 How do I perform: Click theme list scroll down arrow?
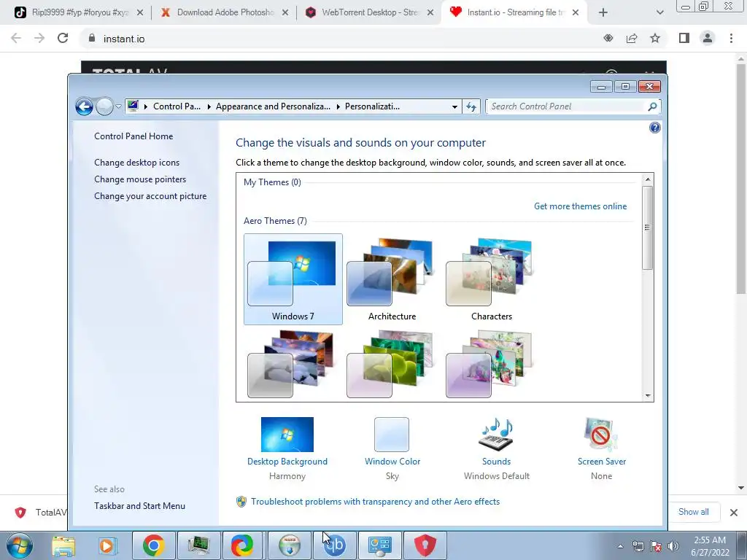648,396
